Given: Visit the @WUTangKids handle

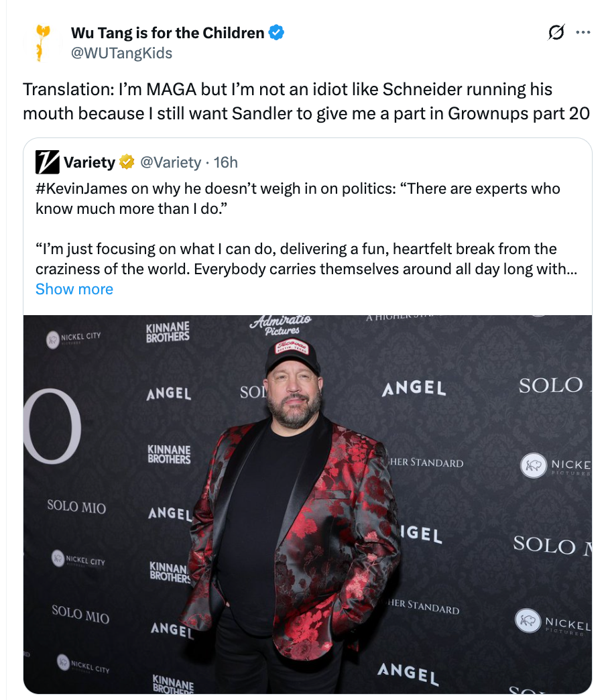Looking at the screenshot, I should [121, 53].
